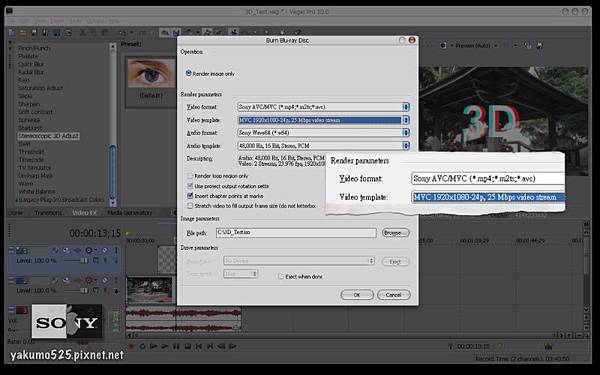
Task: Select Stereoscopic 3D Adjust effect
Action: click(x=49, y=136)
